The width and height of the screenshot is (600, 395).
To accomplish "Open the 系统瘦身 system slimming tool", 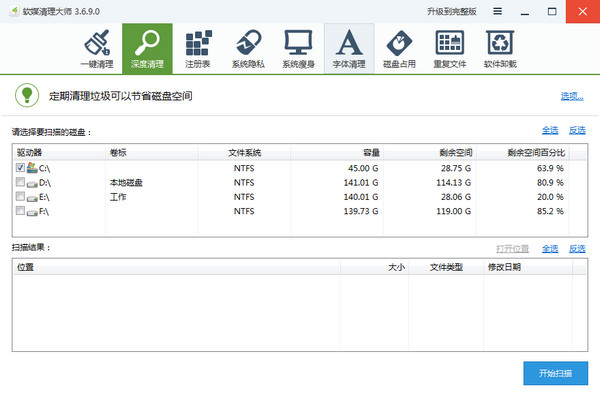I will (x=298, y=49).
